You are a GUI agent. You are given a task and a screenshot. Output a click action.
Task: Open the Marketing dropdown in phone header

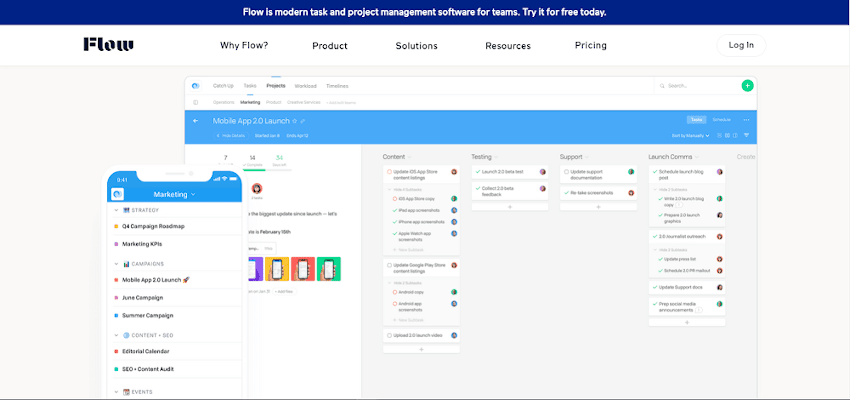(x=175, y=194)
